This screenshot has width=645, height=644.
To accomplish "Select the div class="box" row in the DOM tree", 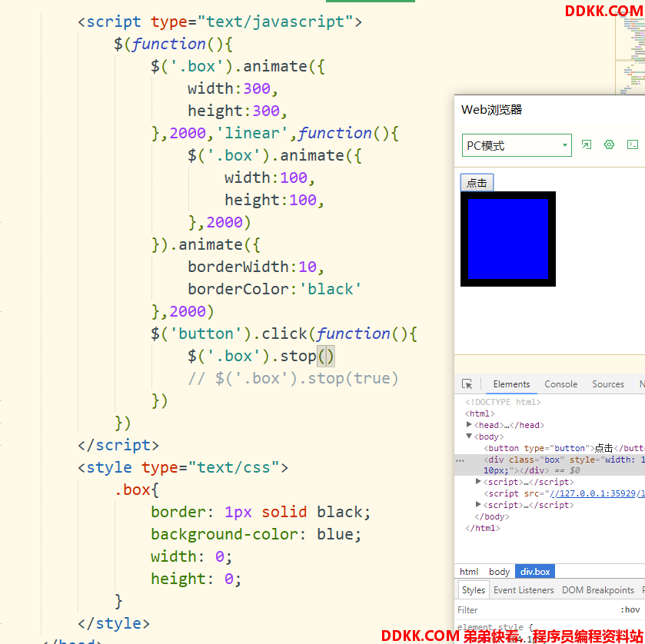I will coord(550,465).
